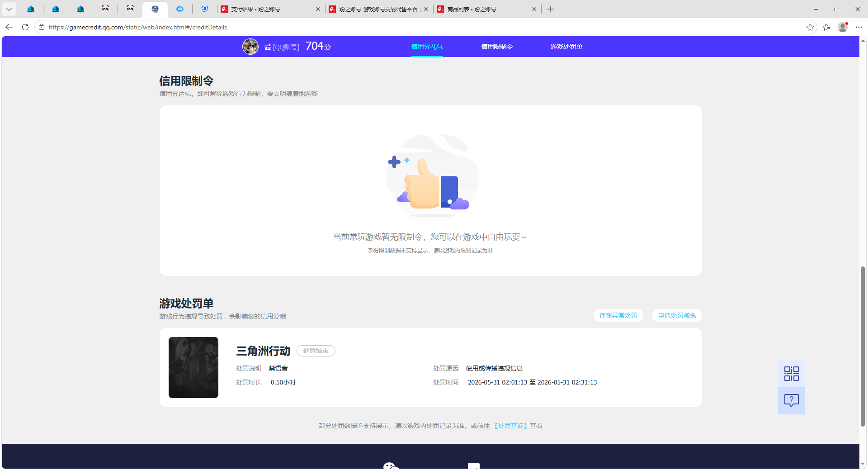Click the penalty time range 2026-05-31 02:01:13
Viewport: 868px width, 470px height.
point(532,382)
